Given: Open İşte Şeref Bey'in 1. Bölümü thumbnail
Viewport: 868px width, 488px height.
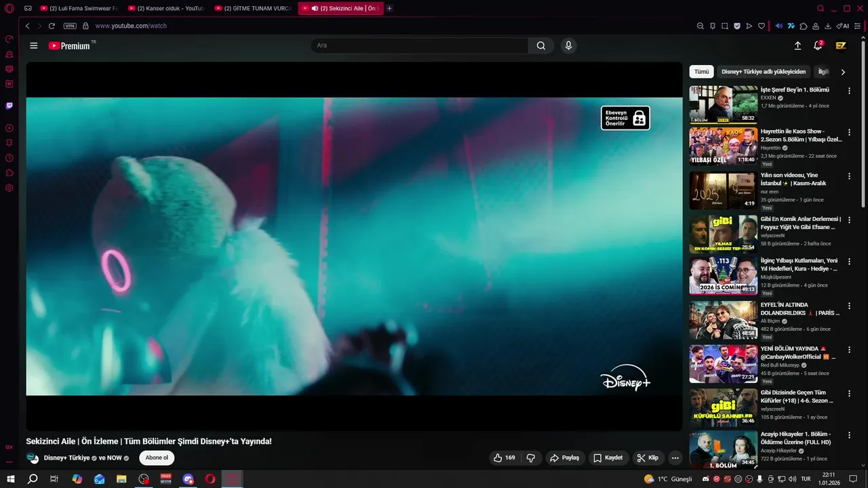Looking at the screenshot, I should (x=724, y=104).
